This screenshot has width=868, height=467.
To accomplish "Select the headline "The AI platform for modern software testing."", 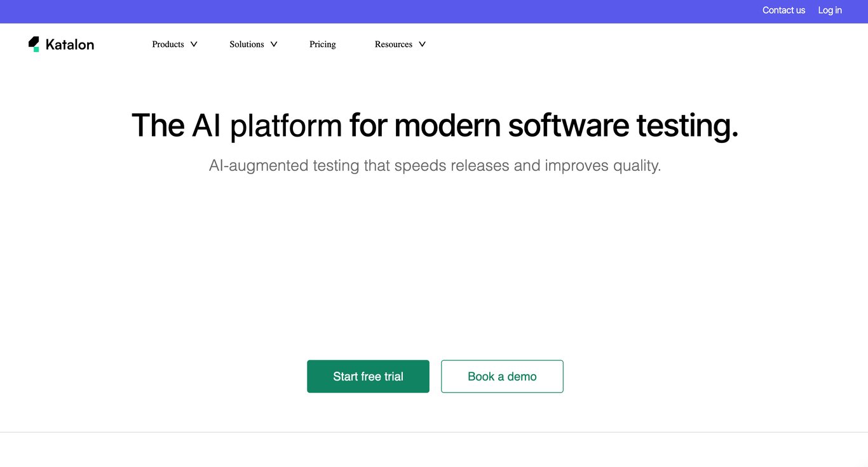I will tap(435, 125).
